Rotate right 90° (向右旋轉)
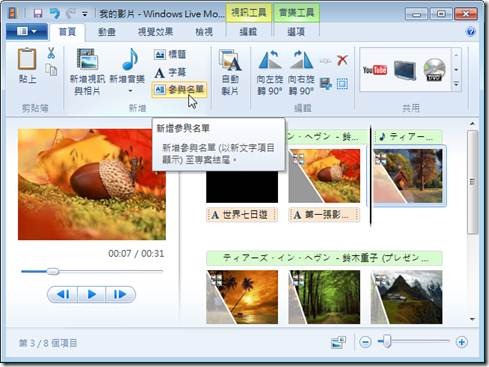The width and height of the screenshot is (489, 367). pos(301,71)
